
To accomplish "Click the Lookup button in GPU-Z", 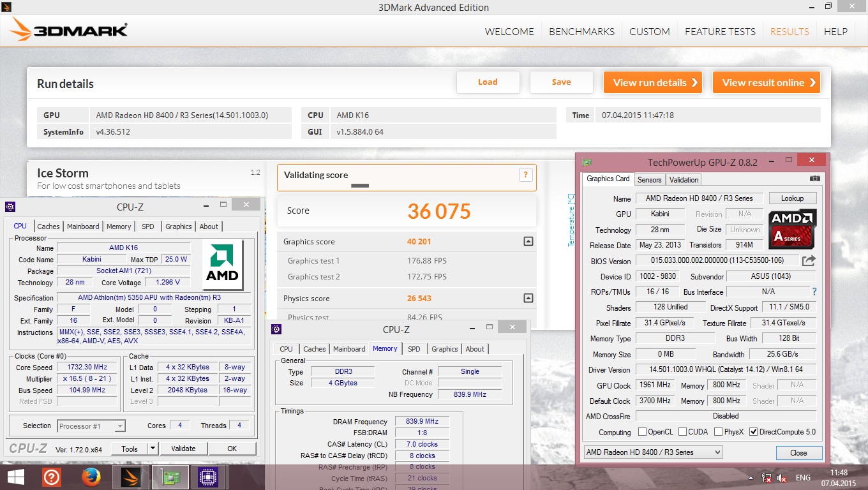I will coord(792,198).
